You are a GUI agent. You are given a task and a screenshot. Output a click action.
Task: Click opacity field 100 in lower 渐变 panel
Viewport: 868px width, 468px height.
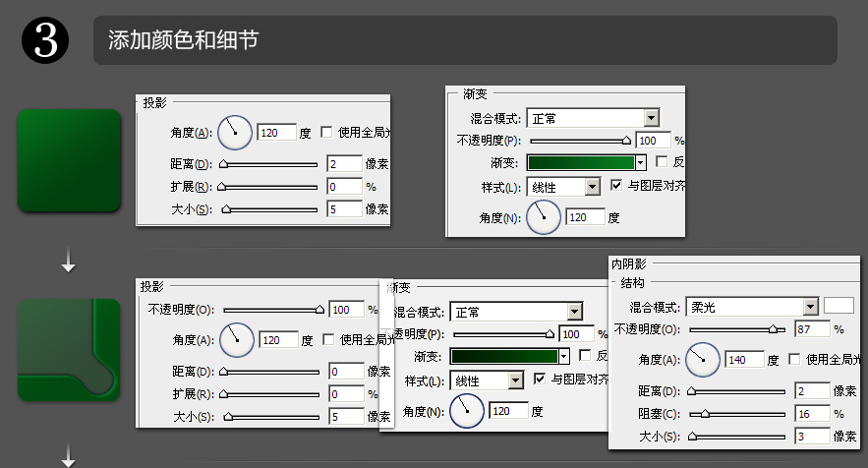(576, 334)
